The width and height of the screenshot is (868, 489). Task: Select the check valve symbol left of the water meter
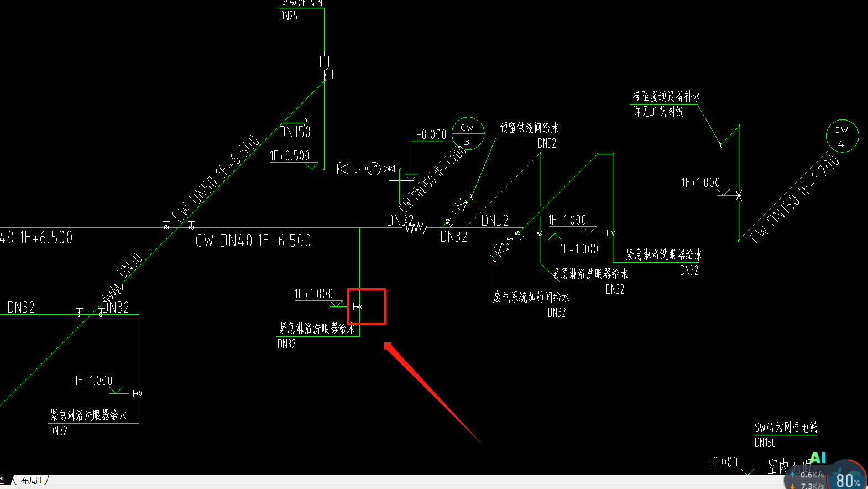coord(343,168)
